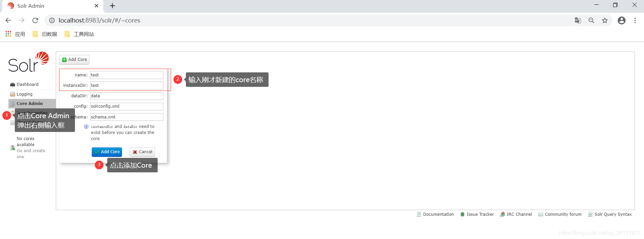This screenshot has height=239, width=644.
Task: Cancel the add core form
Action: point(142,152)
